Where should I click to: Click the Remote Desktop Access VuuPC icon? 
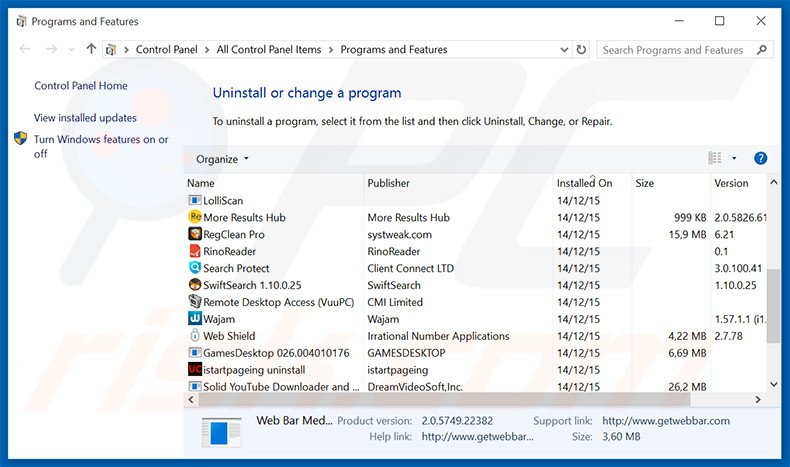coord(194,302)
